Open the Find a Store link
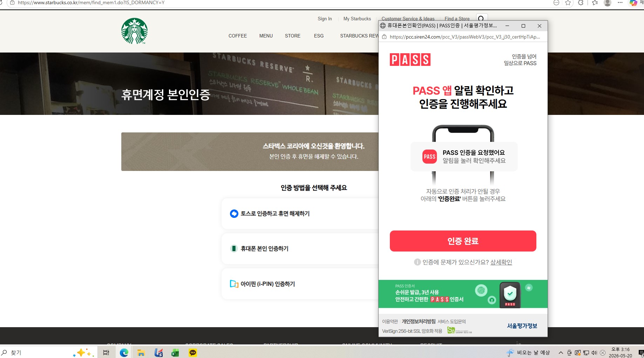This screenshot has width=644, height=358. 457,19
